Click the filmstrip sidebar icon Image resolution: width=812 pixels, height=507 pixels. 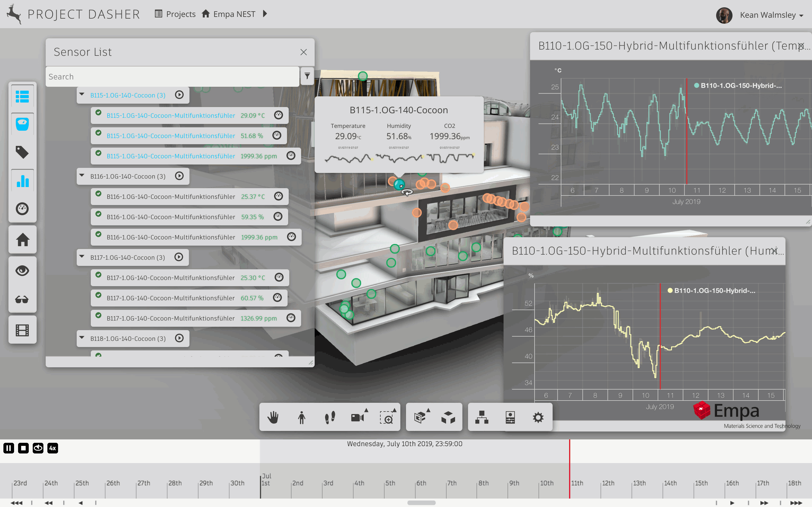[x=23, y=330]
